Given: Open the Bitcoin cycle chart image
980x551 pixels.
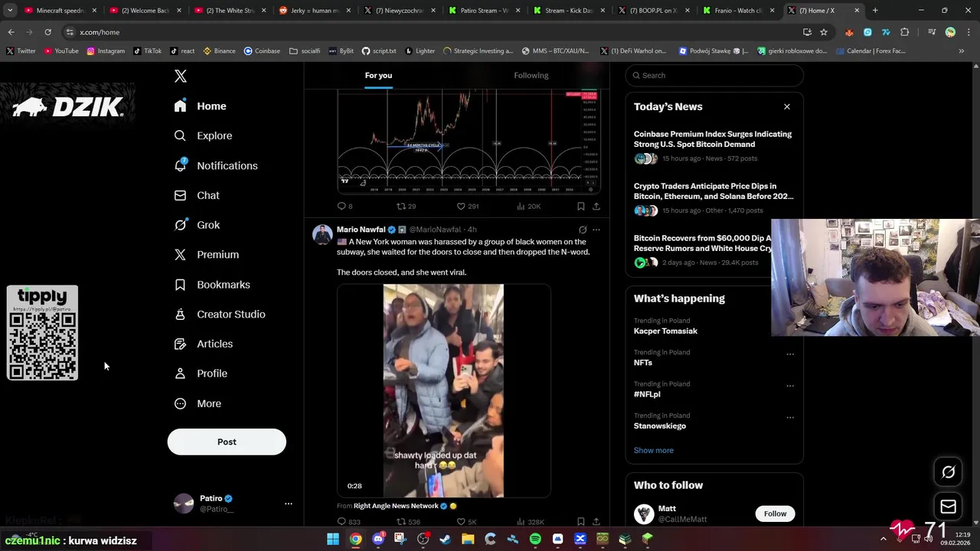Looking at the screenshot, I should pos(469,141).
